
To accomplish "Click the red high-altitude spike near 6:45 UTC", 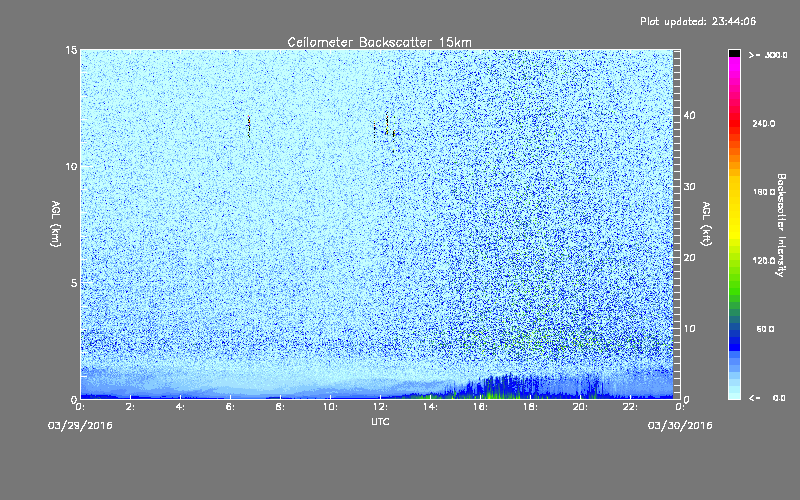I will tap(249, 127).
